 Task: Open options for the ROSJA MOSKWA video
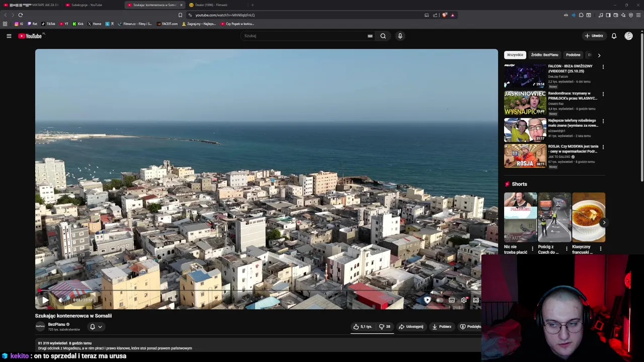(x=603, y=147)
